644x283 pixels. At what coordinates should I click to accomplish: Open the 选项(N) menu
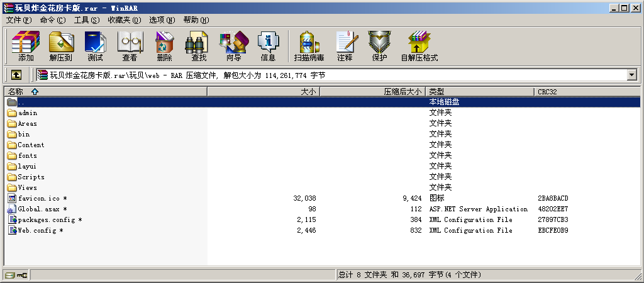162,20
